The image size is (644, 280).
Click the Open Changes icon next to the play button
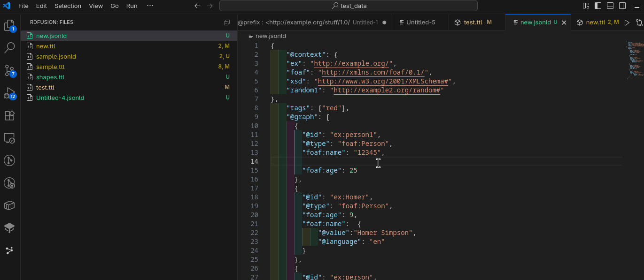point(639,22)
